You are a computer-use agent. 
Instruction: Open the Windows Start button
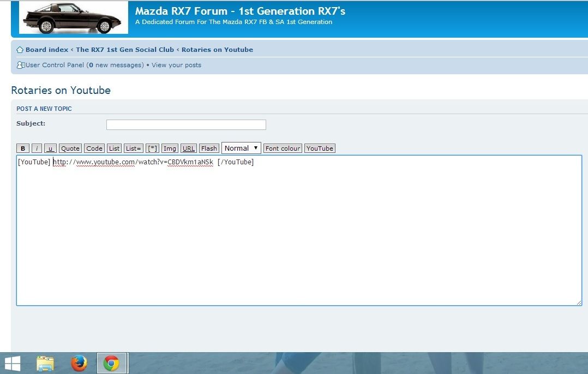[x=13, y=364]
